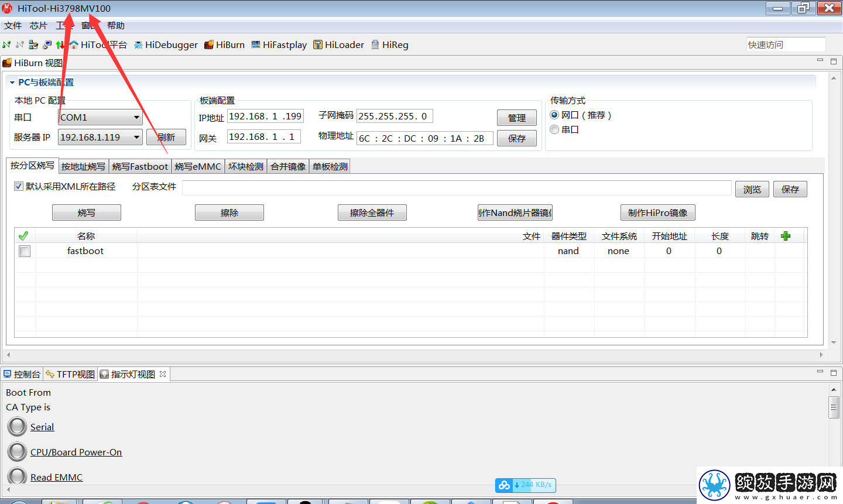Click the Serial indicator lamp
Screen dimensions: 843x504
[x=17, y=427]
